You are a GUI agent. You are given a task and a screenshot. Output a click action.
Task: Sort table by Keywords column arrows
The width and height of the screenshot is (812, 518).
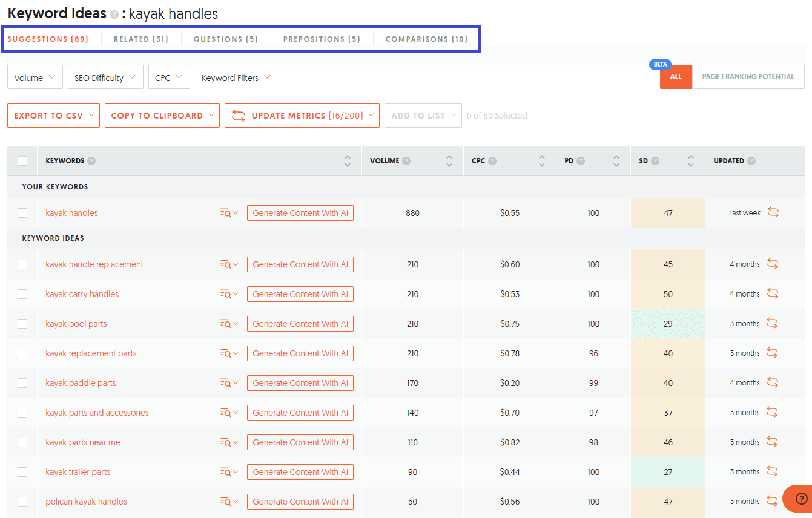[x=348, y=161]
